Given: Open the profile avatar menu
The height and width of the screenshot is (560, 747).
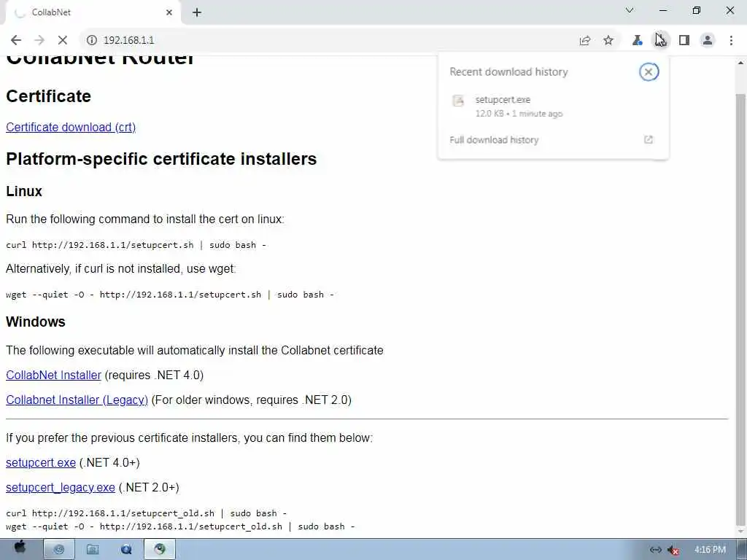Looking at the screenshot, I should pyautogui.click(x=708, y=41).
